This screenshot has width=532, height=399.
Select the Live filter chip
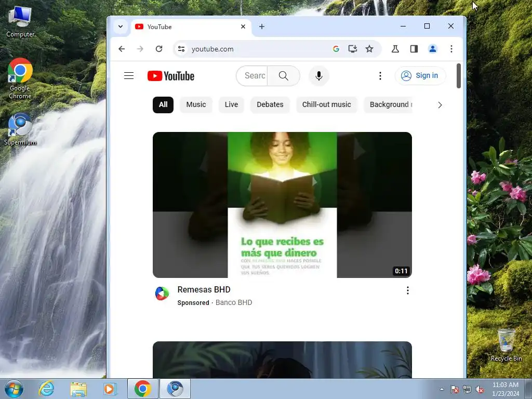[x=231, y=104]
